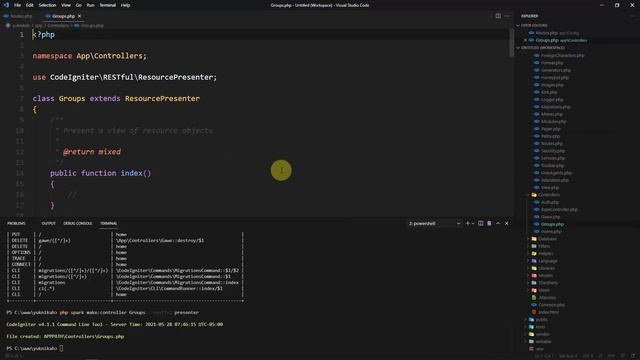640x360 pixels.
Task: Open BaseController.php in Controllers folder
Action: click(x=559, y=210)
